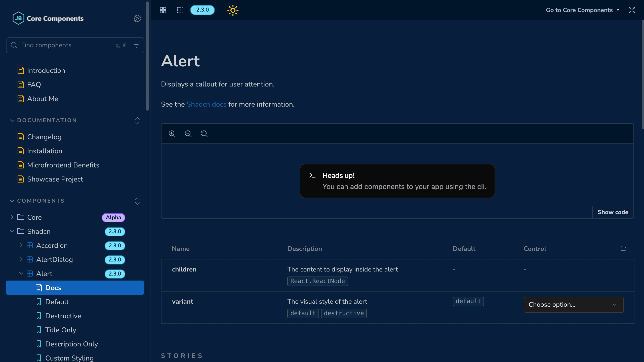Open the Choose option variant dropdown

[573, 304]
